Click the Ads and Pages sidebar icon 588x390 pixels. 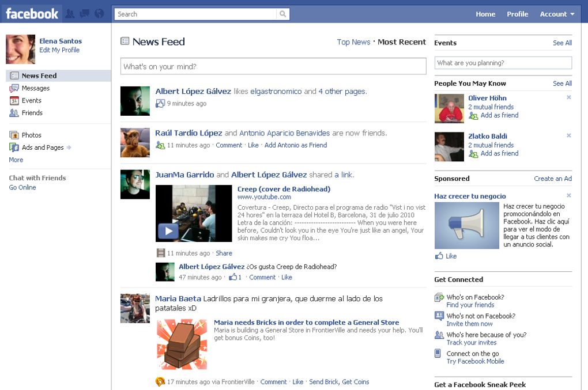point(14,147)
